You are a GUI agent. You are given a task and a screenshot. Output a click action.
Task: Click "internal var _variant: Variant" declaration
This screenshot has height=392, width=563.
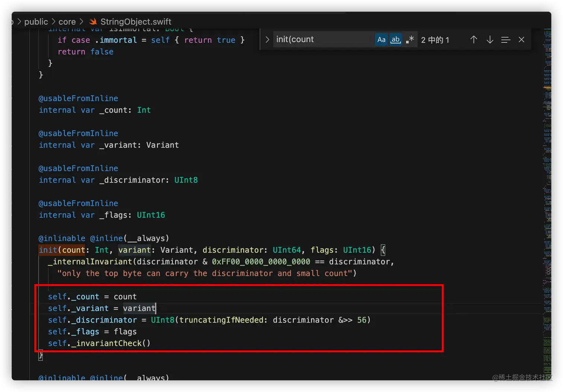click(109, 145)
